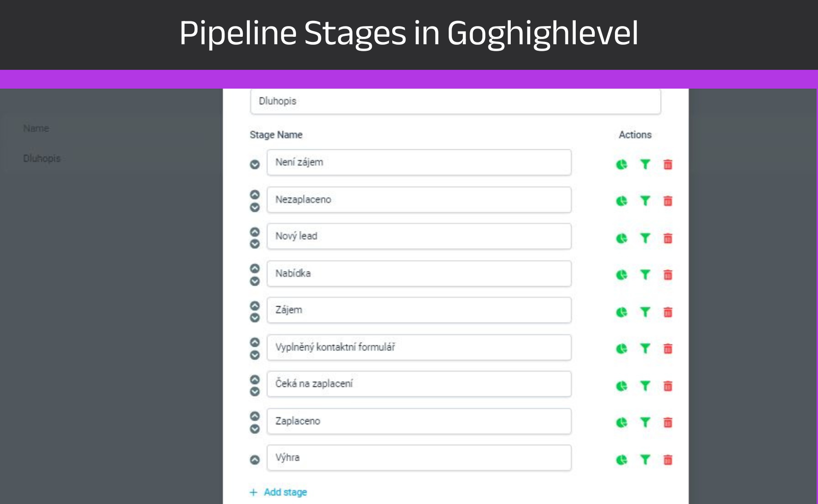
Task: Delete the Nabídka stage
Action: pyautogui.click(x=668, y=275)
